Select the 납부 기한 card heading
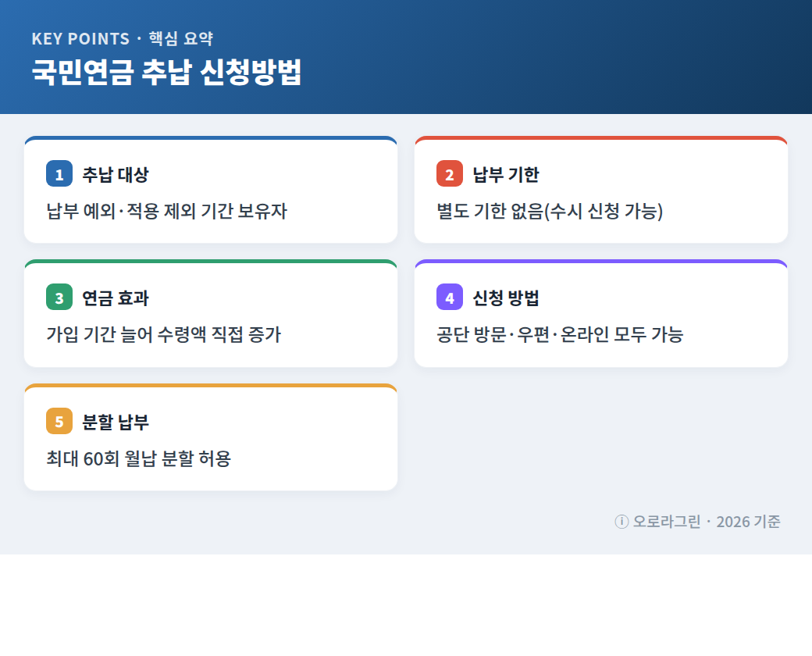The image size is (812, 656). pos(506,174)
